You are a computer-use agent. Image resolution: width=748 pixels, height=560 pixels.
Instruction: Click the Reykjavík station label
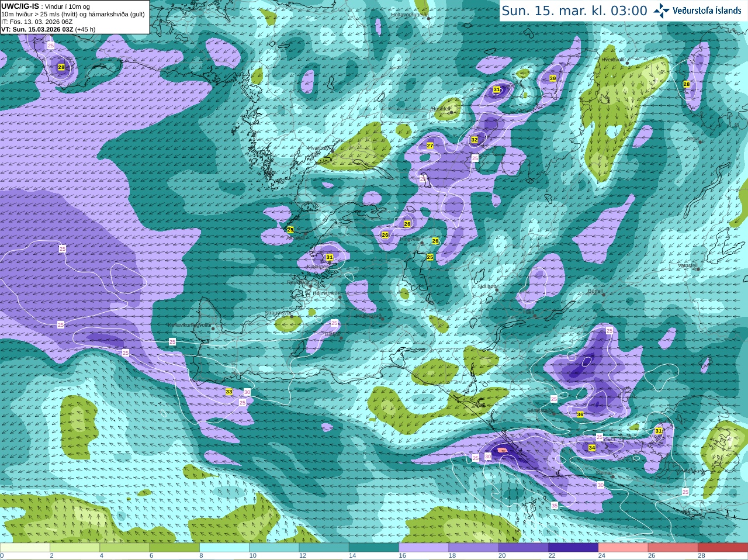pos(297,282)
